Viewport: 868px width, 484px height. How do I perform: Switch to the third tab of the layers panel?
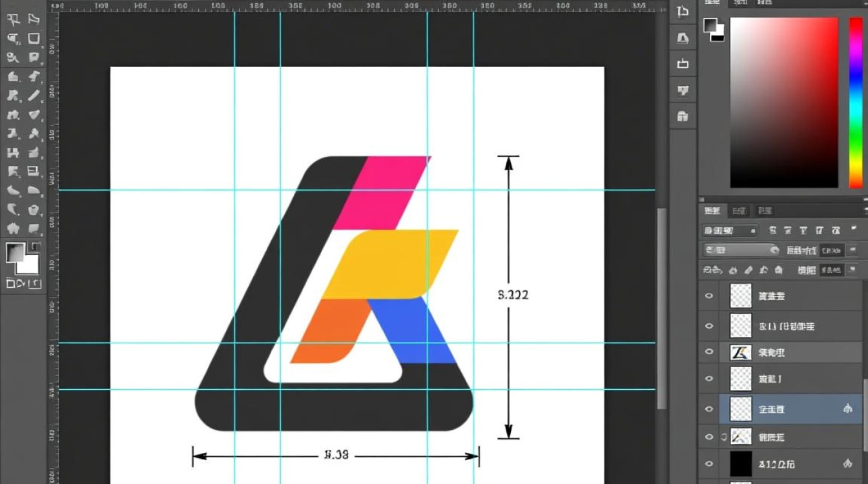tap(765, 211)
